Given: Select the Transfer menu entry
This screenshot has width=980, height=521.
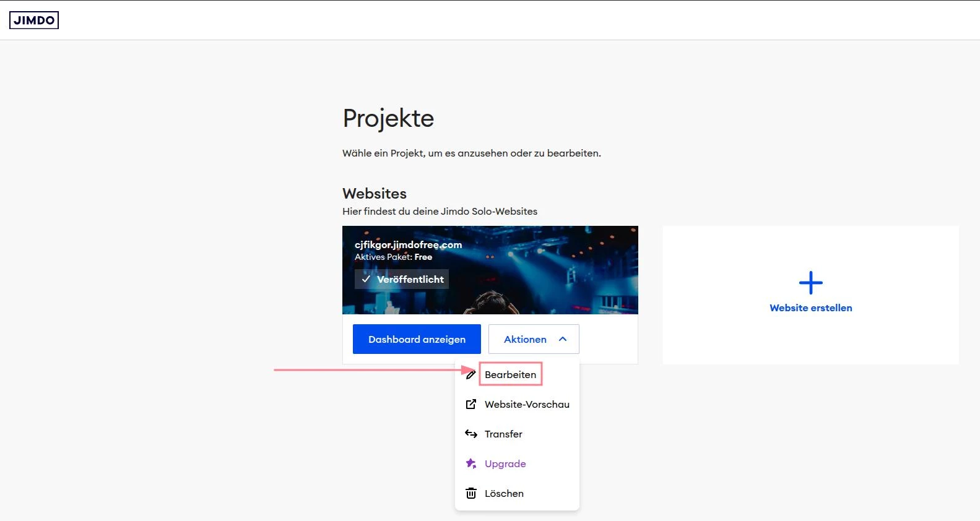Looking at the screenshot, I should (503, 434).
